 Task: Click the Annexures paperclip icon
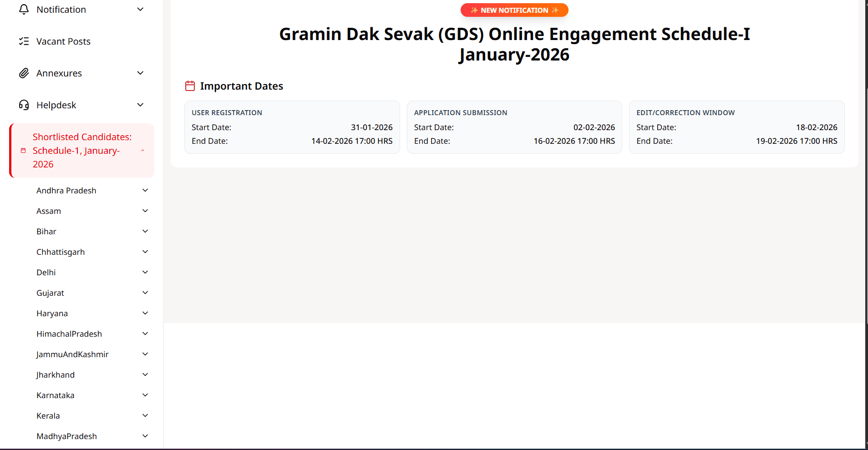(x=24, y=73)
